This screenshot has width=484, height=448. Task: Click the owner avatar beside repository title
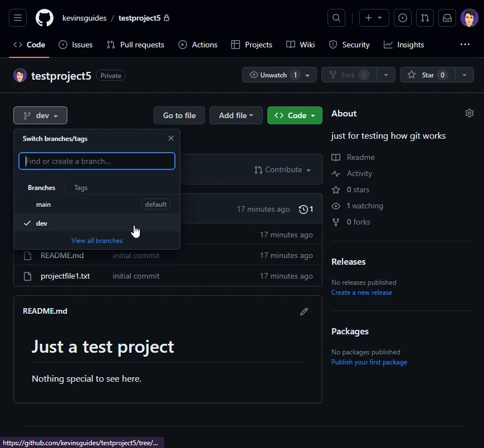click(x=19, y=75)
